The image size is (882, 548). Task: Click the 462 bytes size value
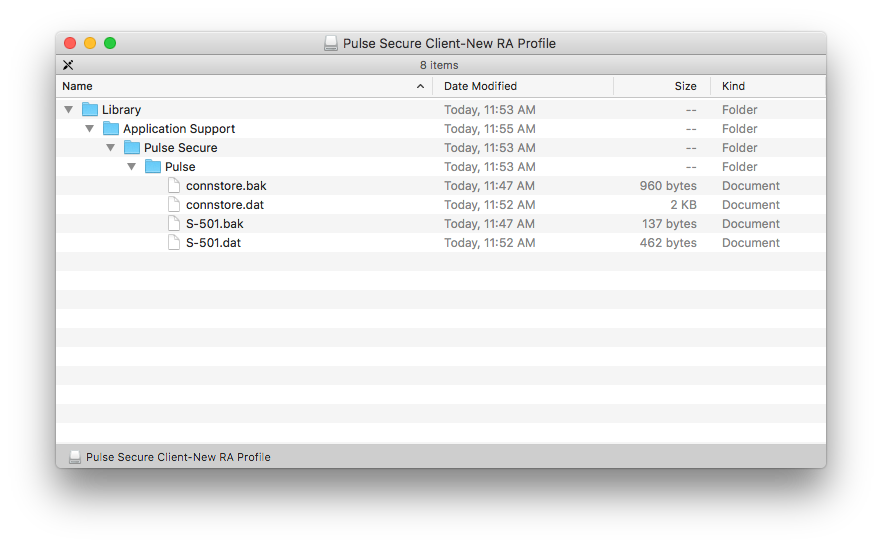668,242
